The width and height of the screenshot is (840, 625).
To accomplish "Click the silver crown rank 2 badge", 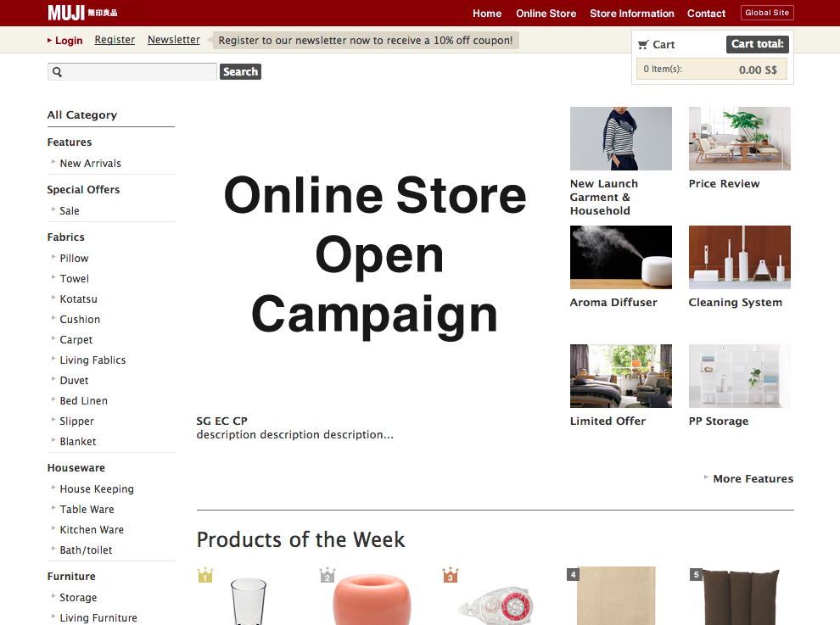I will click(328, 576).
